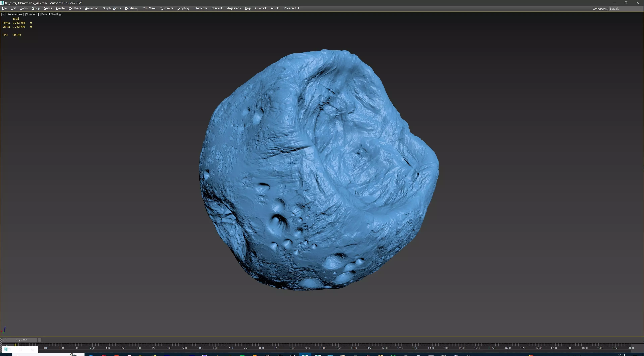
Task: Open the Views menu
Action: click(48, 8)
